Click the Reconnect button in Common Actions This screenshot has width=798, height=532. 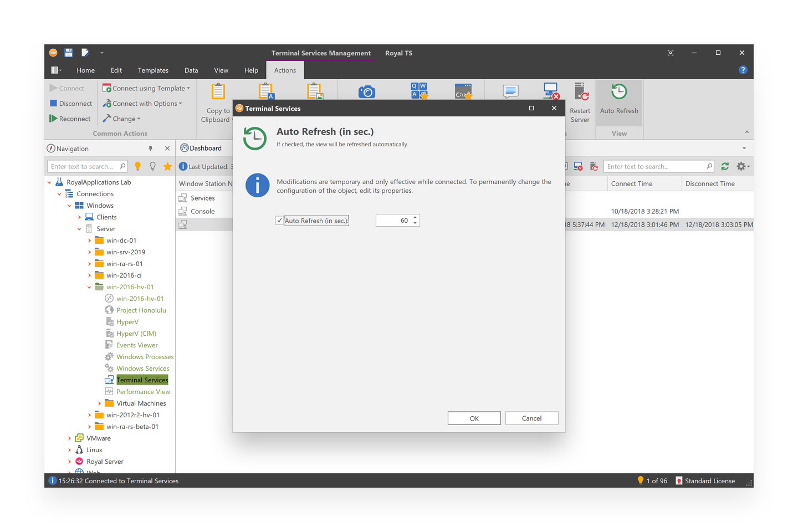70,119
